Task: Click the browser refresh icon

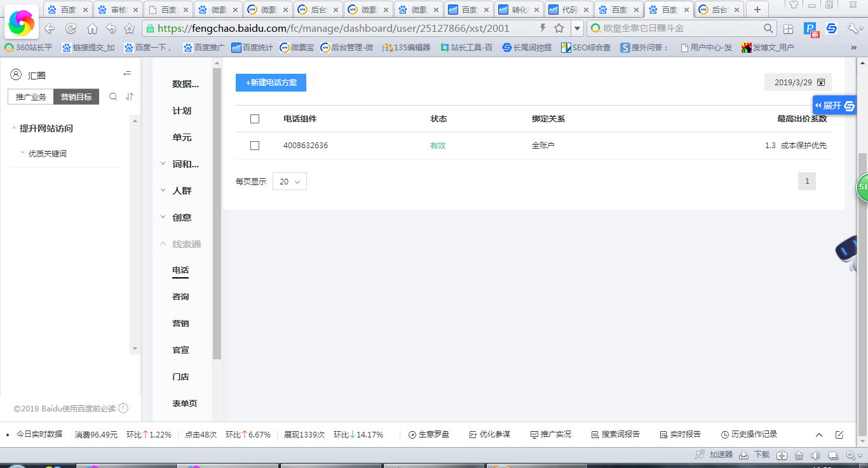Action: [x=71, y=29]
